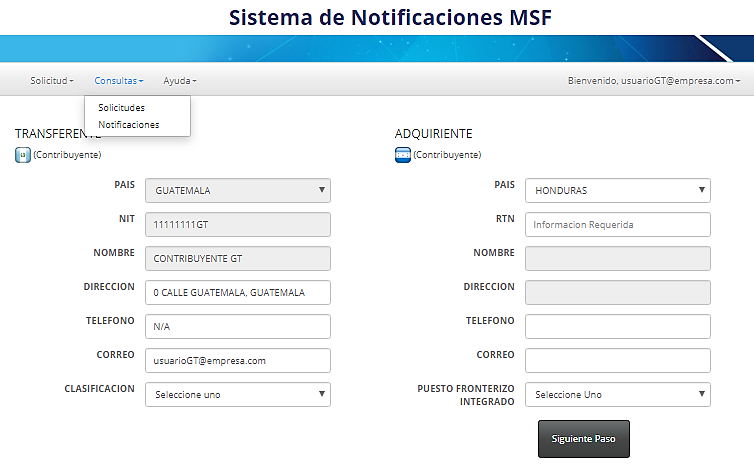This screenshot has width=754, height=466.
Task: Click the Guatemala flag icon under TRANSFERENTE
Action: click(x=23, y=155)
